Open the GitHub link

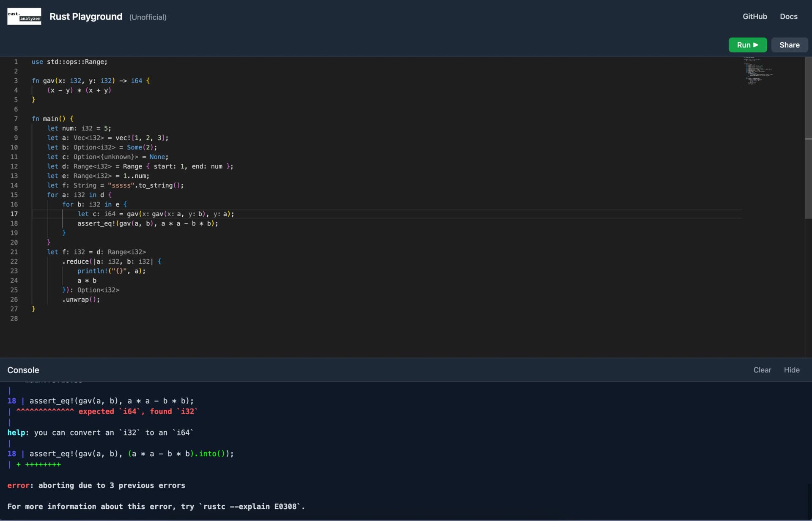click(x=754, y=17)
